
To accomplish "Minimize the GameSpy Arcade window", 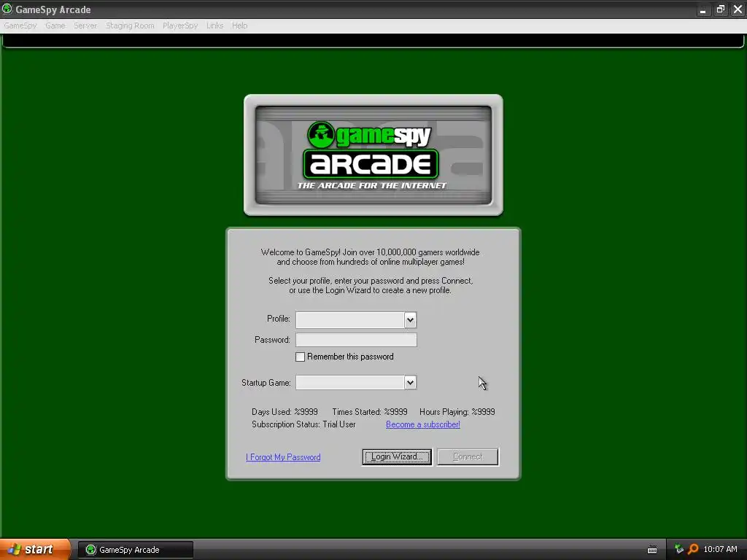I will tap(703, 9).
